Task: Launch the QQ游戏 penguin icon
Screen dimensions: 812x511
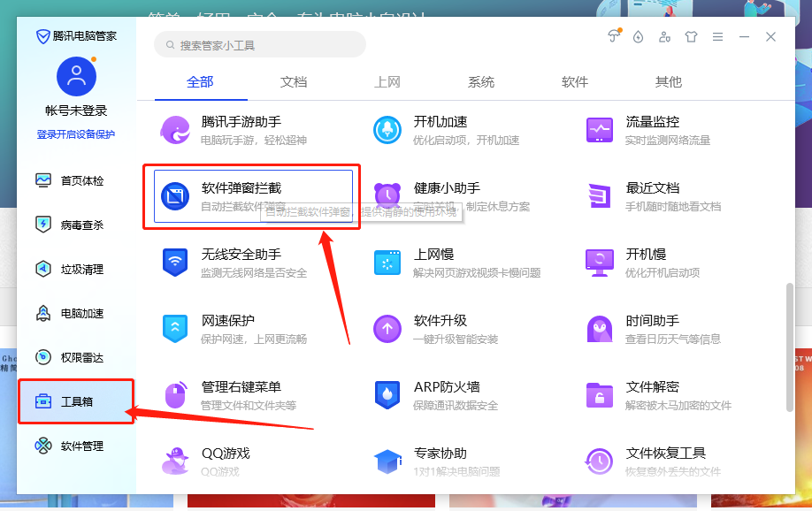Action: coord(175,461)
